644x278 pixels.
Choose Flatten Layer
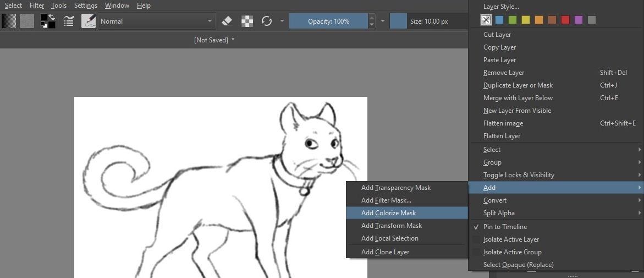555,136
